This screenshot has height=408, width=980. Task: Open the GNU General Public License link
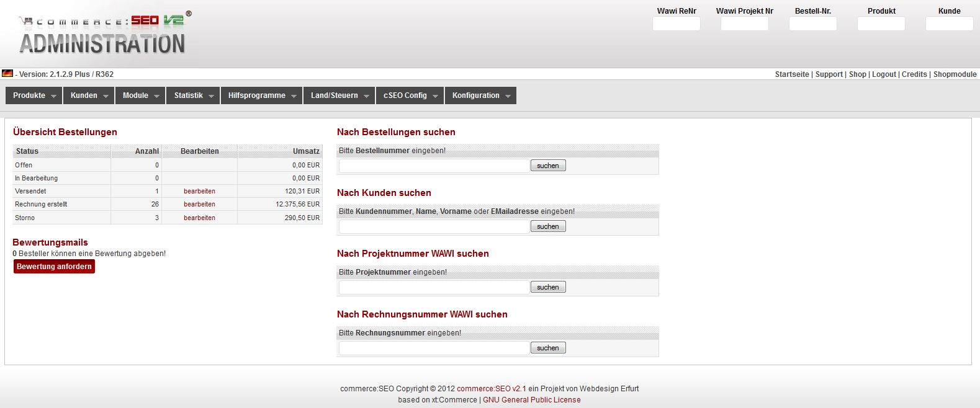tap(531, 400)
